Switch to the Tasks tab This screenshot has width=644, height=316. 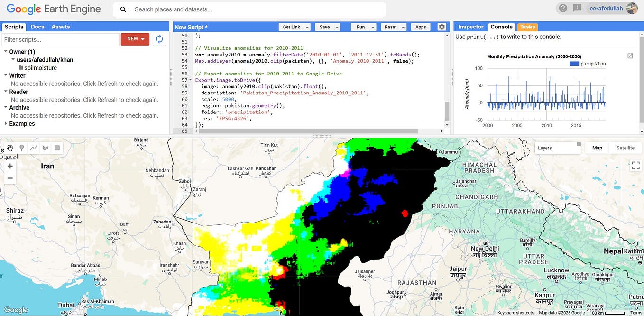pyautogui.click(x=527, y=27)
